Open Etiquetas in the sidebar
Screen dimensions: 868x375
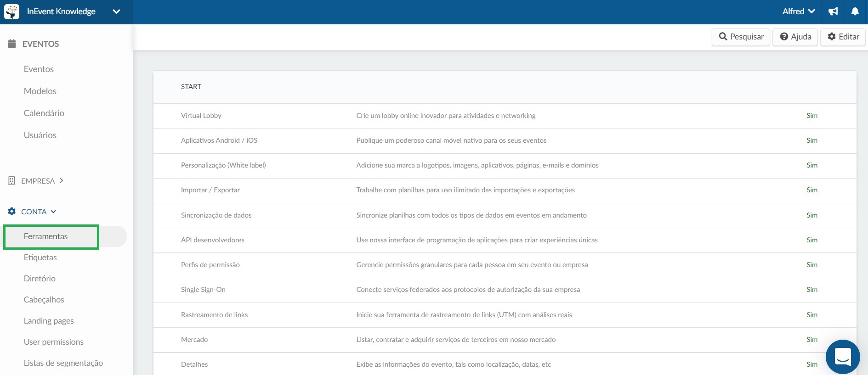40,257
